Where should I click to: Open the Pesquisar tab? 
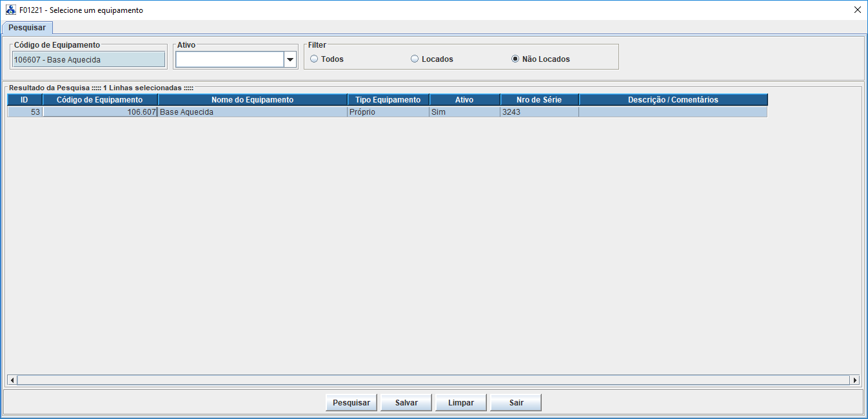(27, 28)
